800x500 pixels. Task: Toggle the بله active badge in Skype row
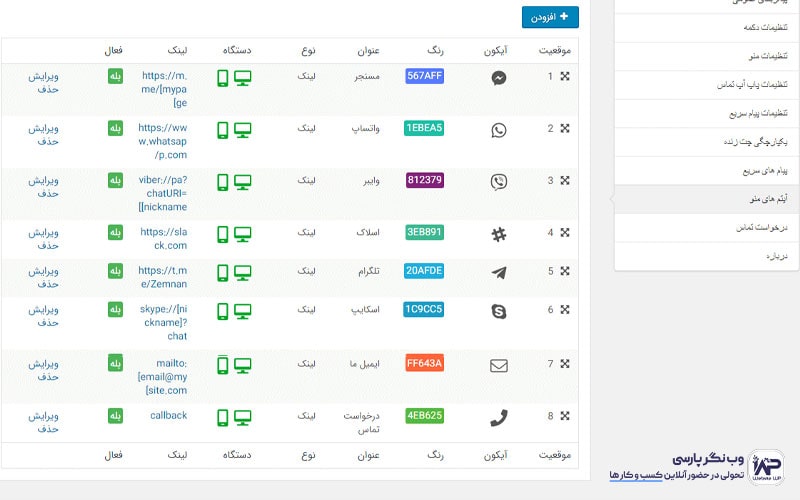[115, 309]
